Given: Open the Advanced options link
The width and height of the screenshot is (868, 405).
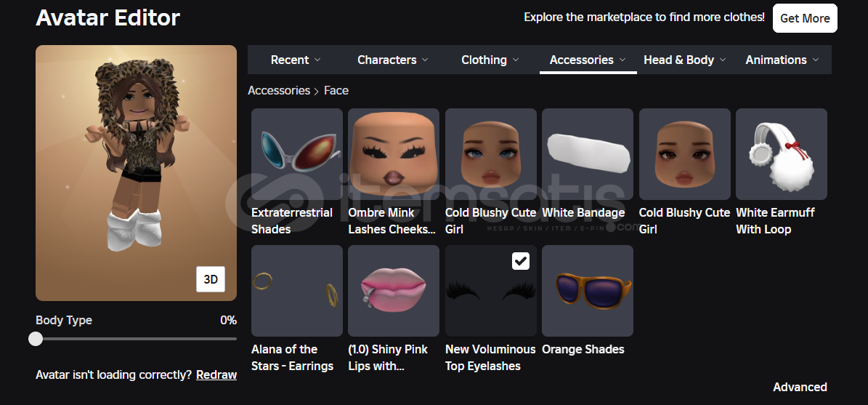Looking at the screenshot, I should 800,388.
